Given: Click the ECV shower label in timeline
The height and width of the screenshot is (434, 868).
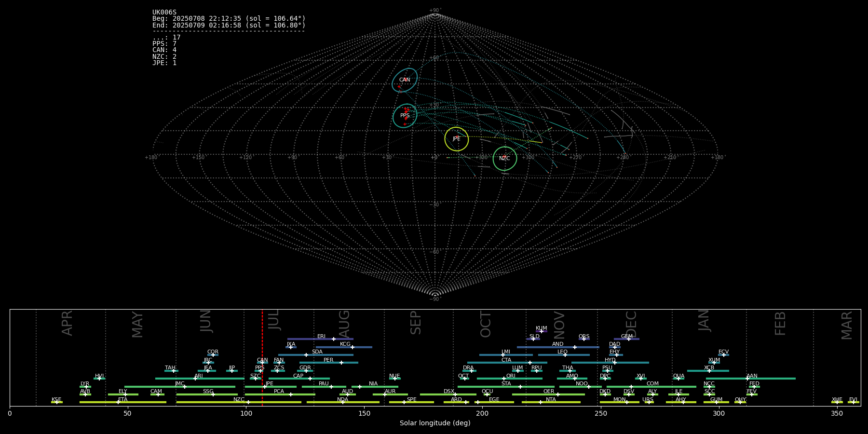Looking at the screenshot, I should click(x=723, y=352).
